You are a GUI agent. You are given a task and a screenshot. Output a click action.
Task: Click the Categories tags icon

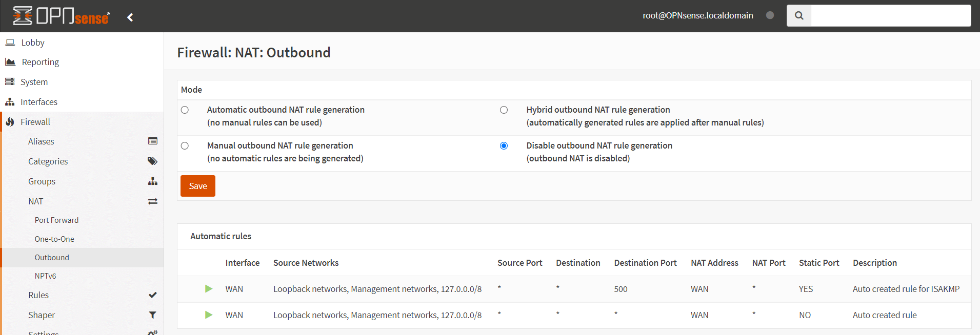pos(152,161)
